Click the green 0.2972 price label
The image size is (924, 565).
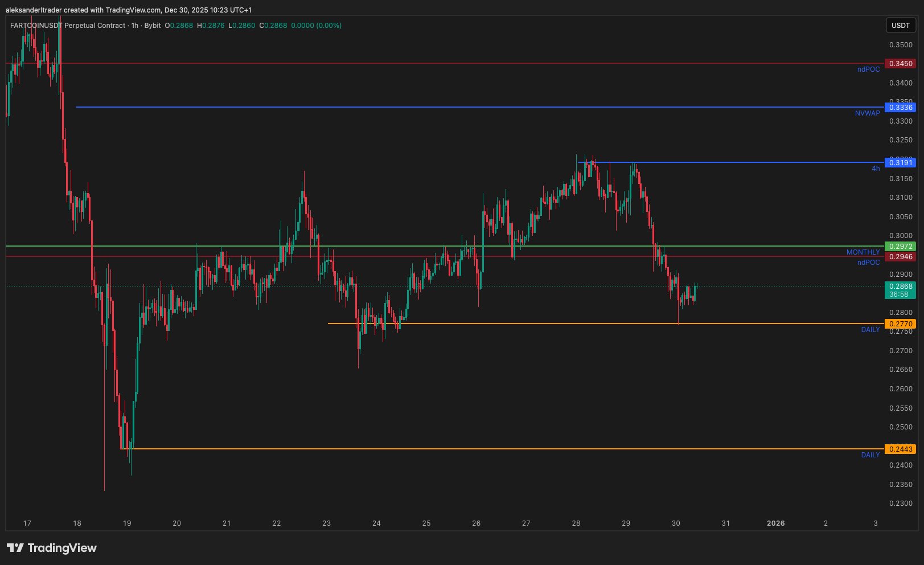[x=901, y=247]
